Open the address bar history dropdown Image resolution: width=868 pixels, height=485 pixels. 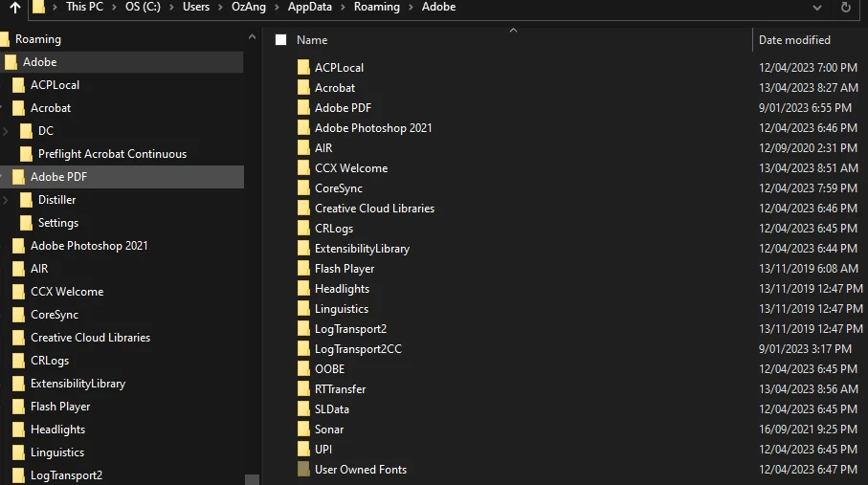coord(817,8)
